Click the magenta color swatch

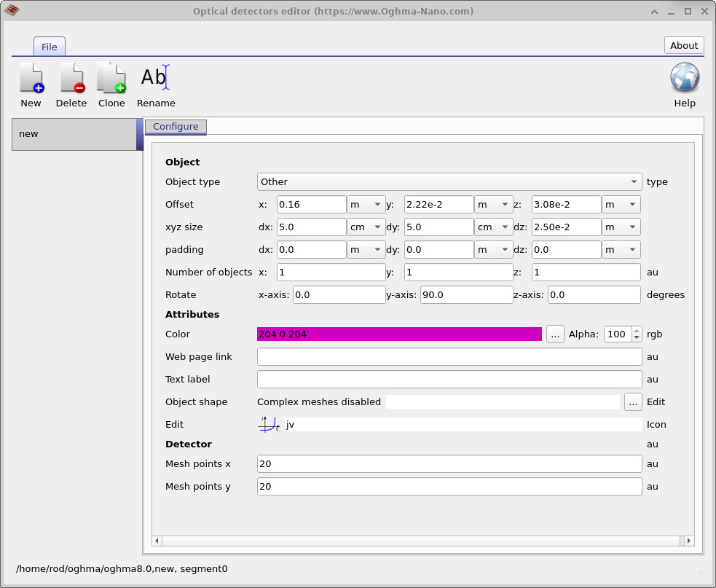click(399, 334)
